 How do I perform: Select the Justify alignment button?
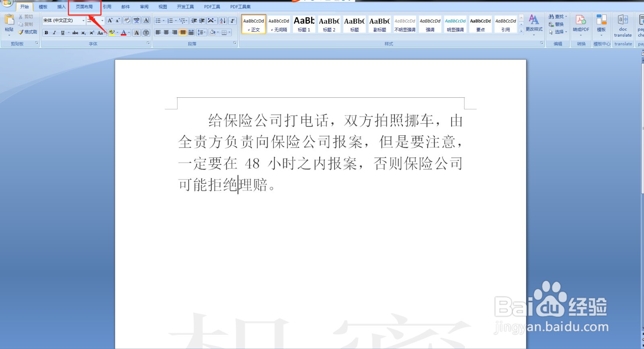[183, 33]
